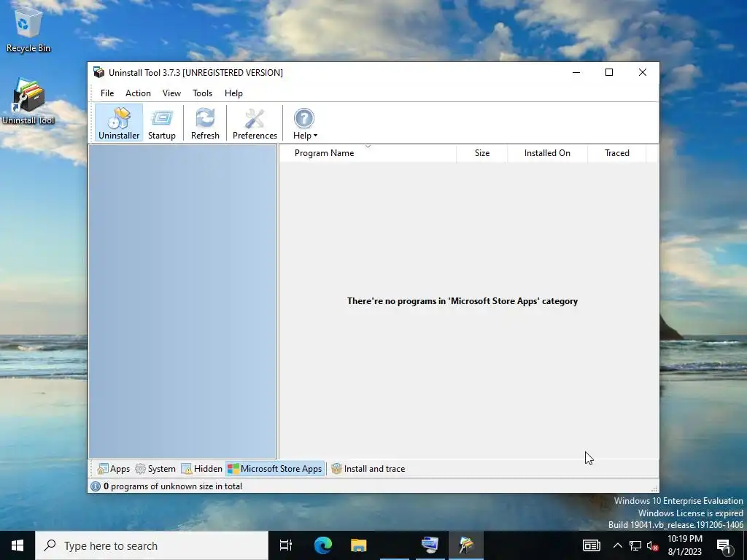Click the Uninstall Tool taskbar icon
This screenshot has height=560, width=747.
tap(466, 545)
